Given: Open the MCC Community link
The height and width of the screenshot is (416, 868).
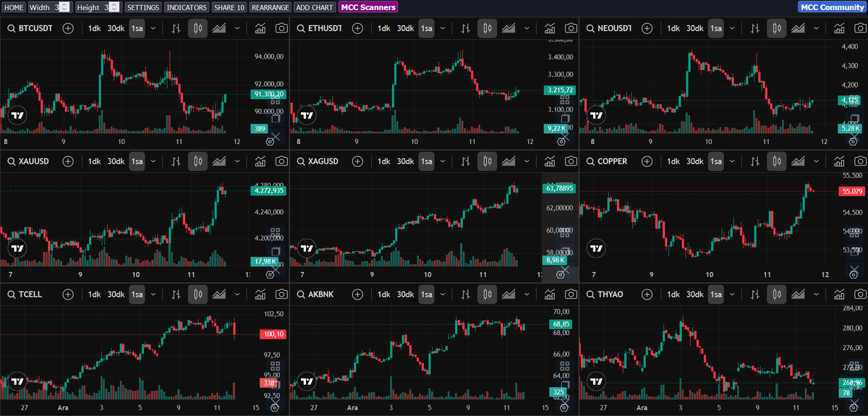Looking at the screenshot, I should (832, 7).
